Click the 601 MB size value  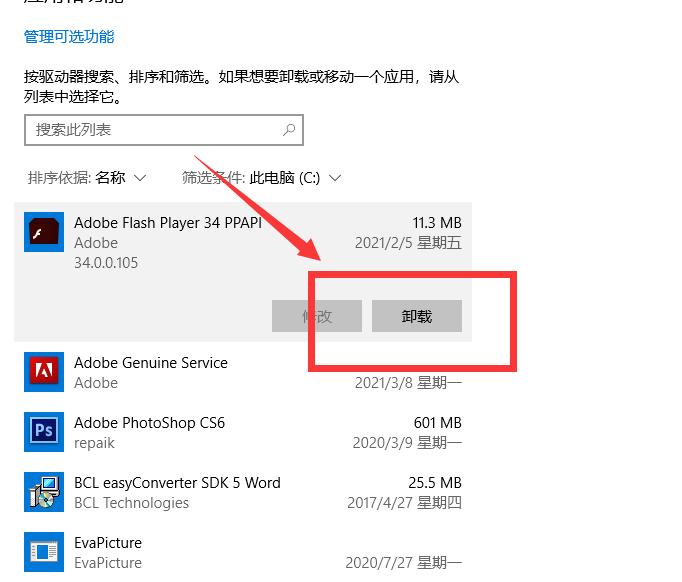pyautogui.click(x=438, y=423)
